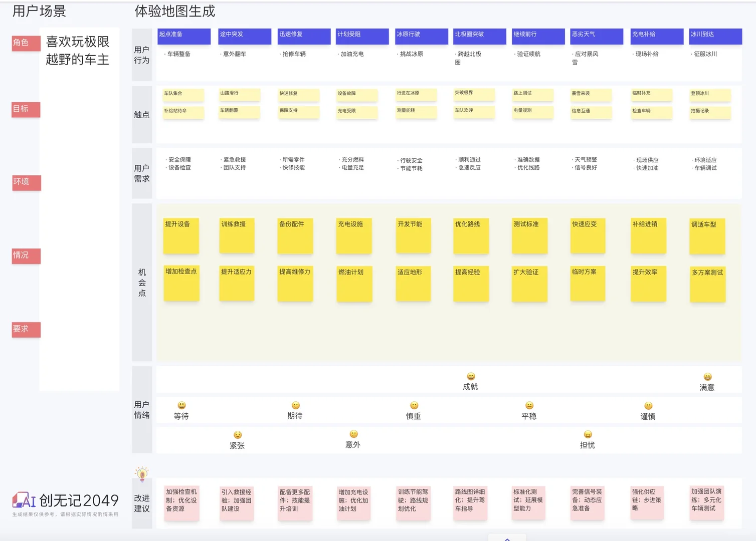Click the 机会点 row label

pos(142,283)
